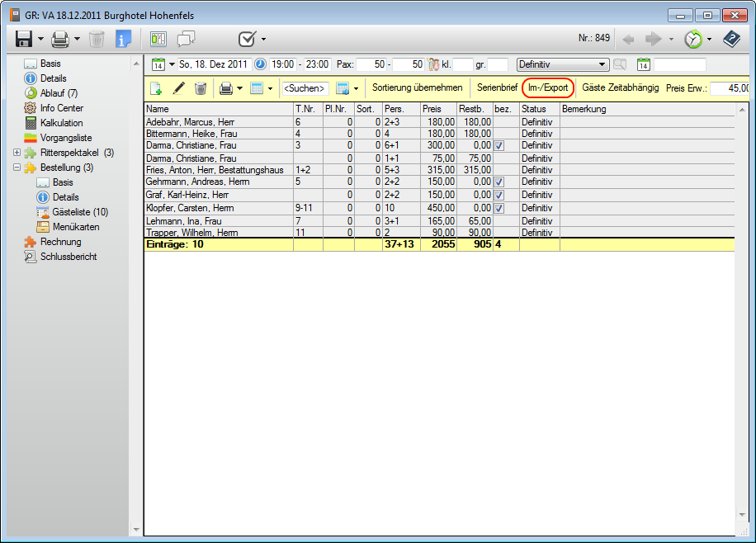
Task: Select Gästeliste (10) in sidebar
Action: tap(80, 212)
